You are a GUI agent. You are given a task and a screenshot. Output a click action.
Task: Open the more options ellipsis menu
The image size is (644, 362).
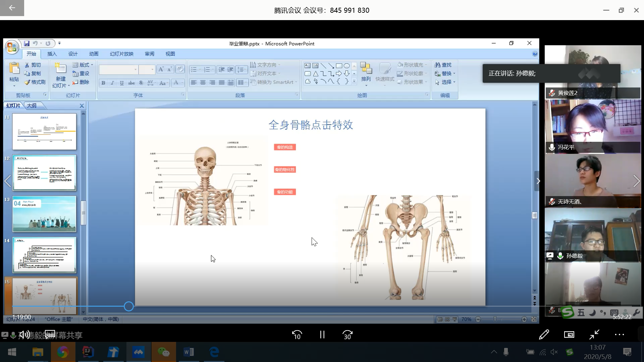[x=619, y=335]
